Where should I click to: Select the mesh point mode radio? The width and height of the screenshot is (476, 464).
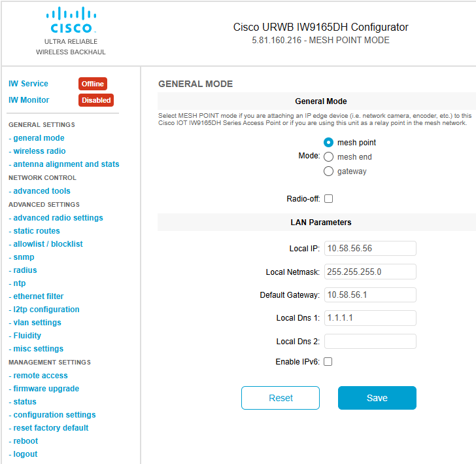(328, 143)
